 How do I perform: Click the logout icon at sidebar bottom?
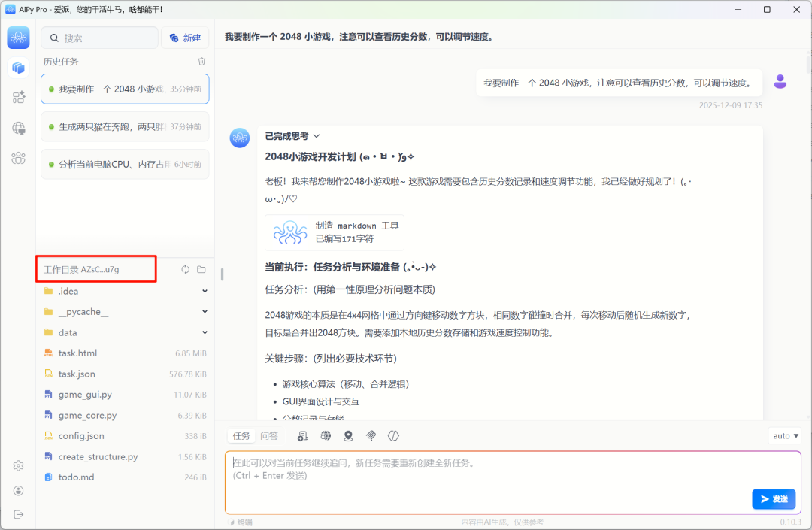click(x=18, y=514)
